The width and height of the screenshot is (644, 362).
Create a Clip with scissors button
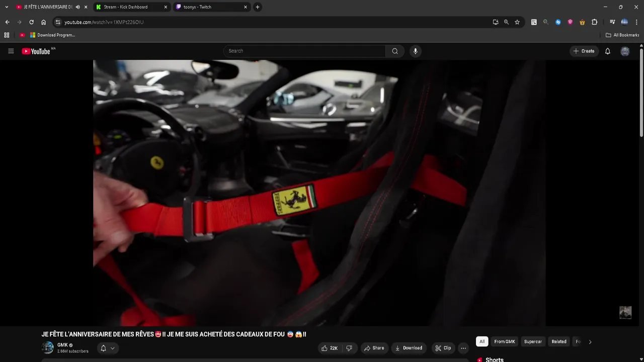pos(443,348)
